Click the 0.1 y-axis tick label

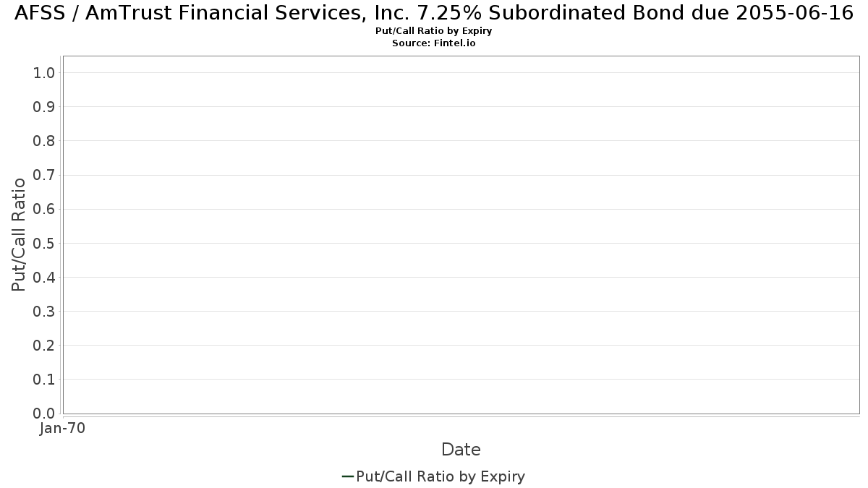[x=44, y=380]
